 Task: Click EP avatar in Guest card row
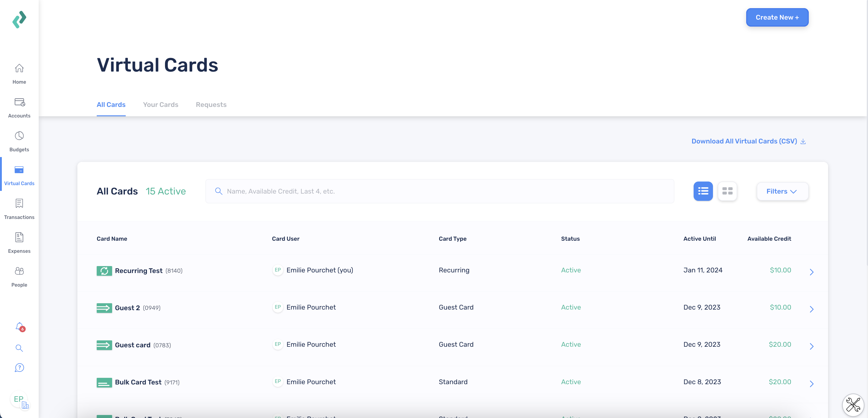click(x=278, y=344)
